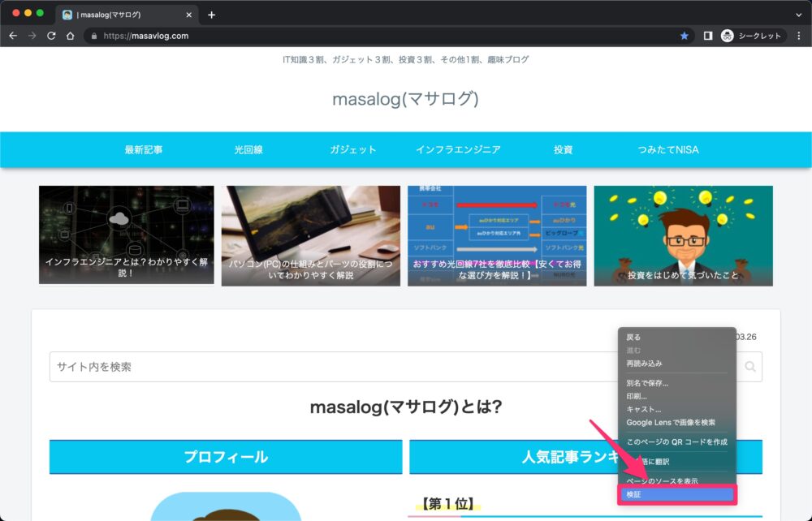This screenshot has height=521, width=812.
Task: Open the おすすめ光回線7社 article thumbnail
Action: click(497, 236)
